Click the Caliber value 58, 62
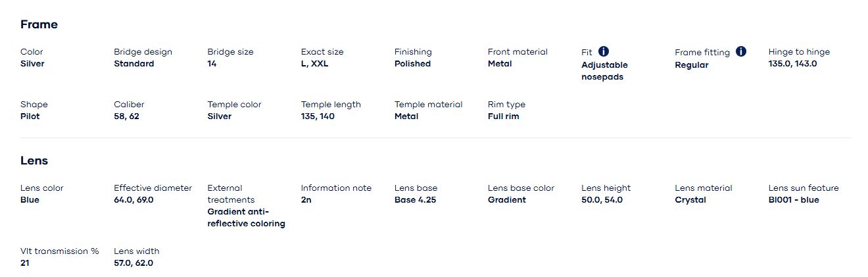This screenshot has width=868, height=277. pos(126,116)
